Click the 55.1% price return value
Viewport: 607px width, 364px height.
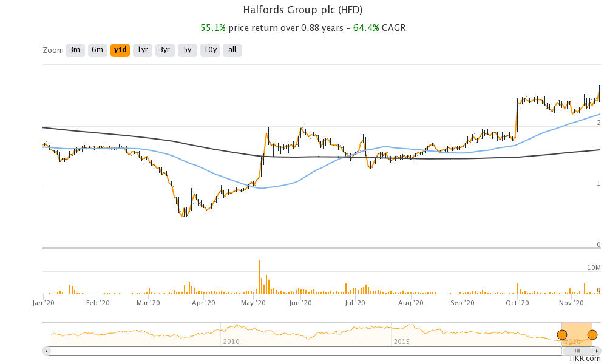[x=213, y=28]
